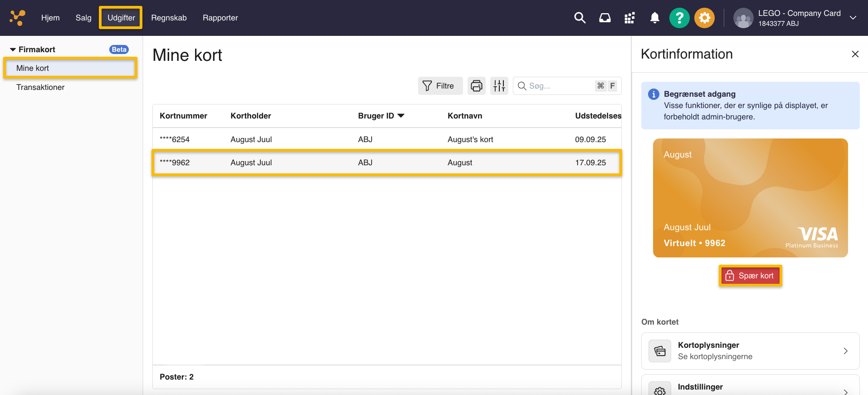Open the Filtre filter button

[x=439, y=86]
